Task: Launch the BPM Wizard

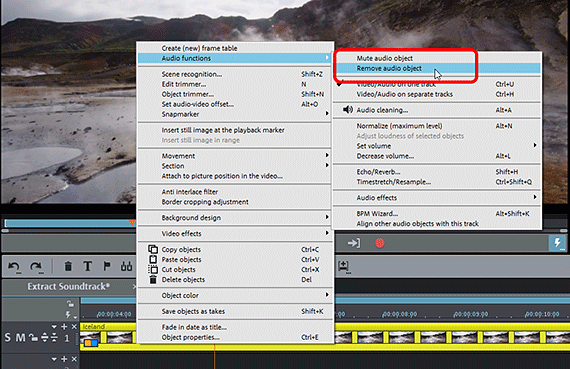Action: (x=437, y=213)
